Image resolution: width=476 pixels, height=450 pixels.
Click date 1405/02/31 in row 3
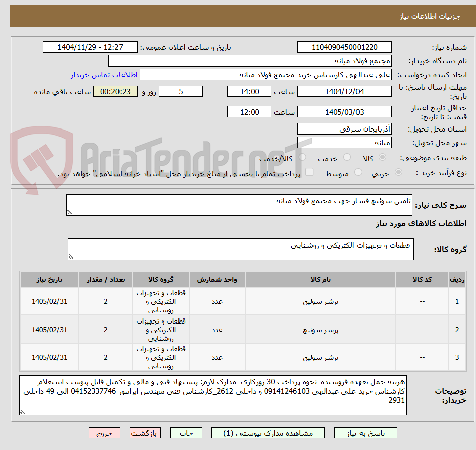pyautogui.click(x=49, y=357)
